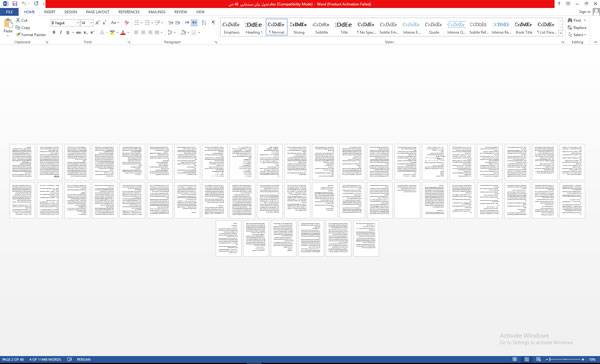Click Sign in at top right
This screenshot has width=600, height=364.
(x=584, y=12)
